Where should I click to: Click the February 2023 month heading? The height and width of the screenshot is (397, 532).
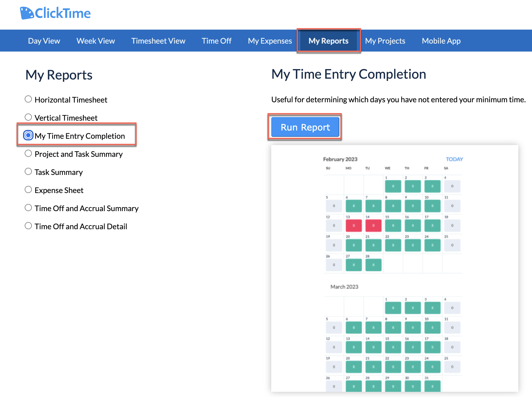[340, 159]
